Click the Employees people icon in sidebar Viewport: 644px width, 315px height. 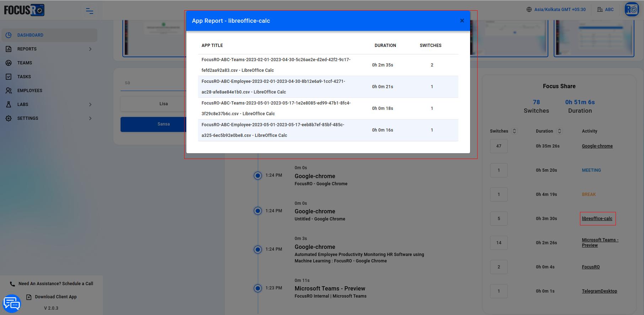click(9, 91)
